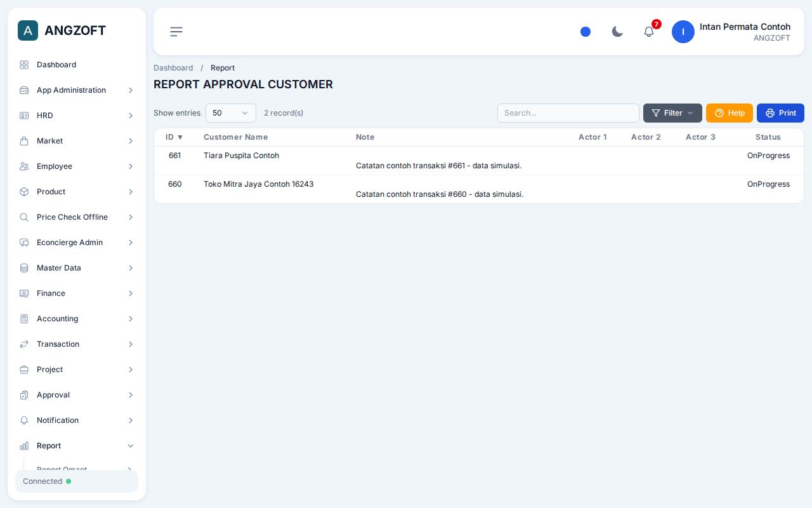
Task: Expand Employee submenu chevron
Action: pyautogui.click(x=131, y=166)
